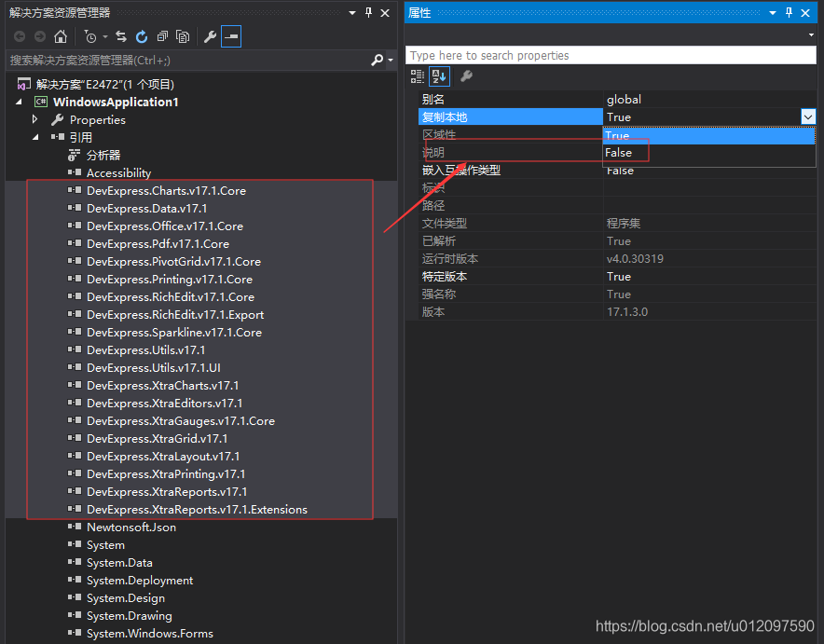Focus the properties search field
This screenshot has width=824, height=644.
611,55
